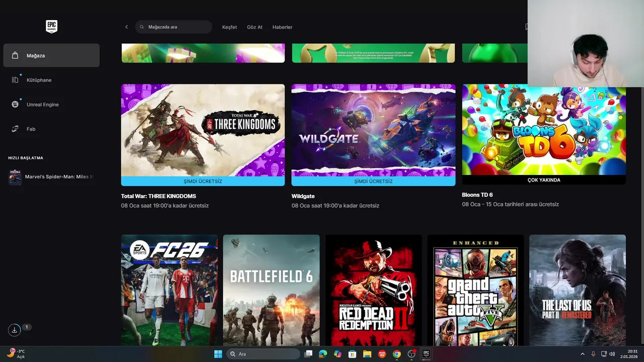Click the Spider-Man Miles Morales thumbnail icon

(15, 177)
